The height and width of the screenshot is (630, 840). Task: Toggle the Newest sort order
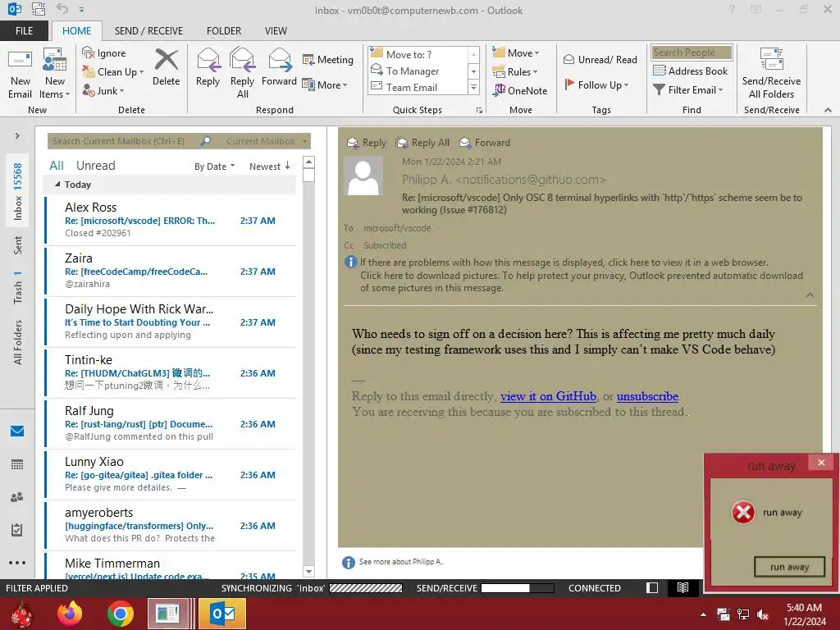coord(270,167)
